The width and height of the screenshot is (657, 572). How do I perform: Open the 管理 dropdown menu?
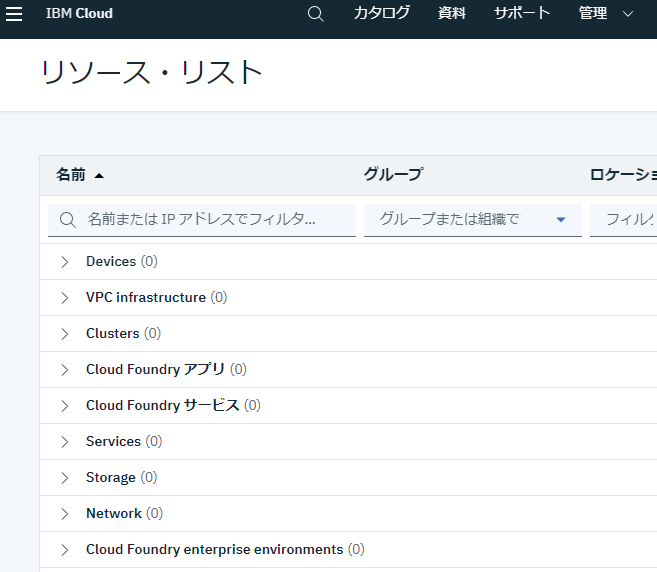pos(605,13)
